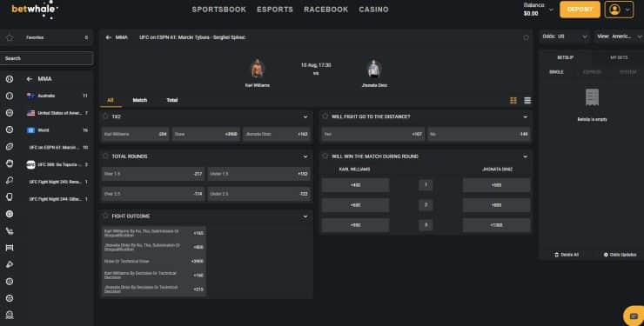Collapse the Total Rounds market

(x=305, y=156)
